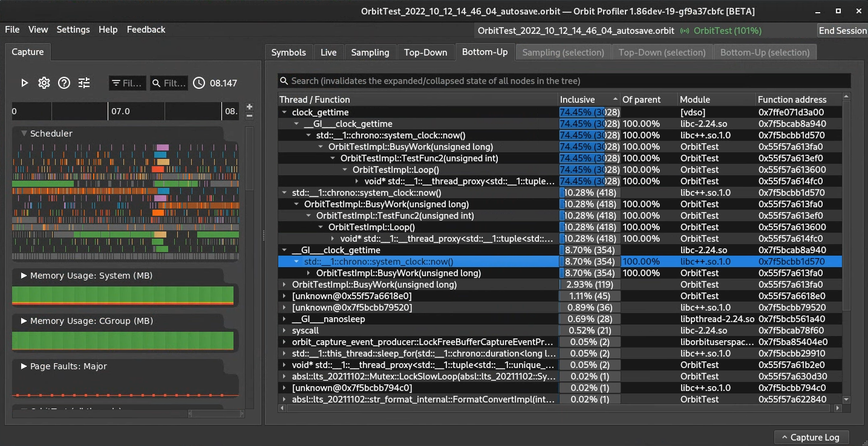
Task: Click the track filter field
Action: coord(127,83)
